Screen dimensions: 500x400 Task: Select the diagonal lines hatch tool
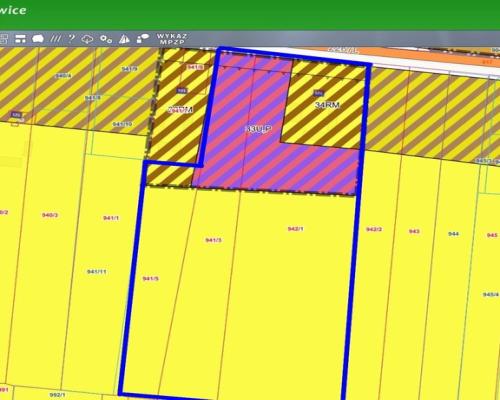(x=55, y=39)
